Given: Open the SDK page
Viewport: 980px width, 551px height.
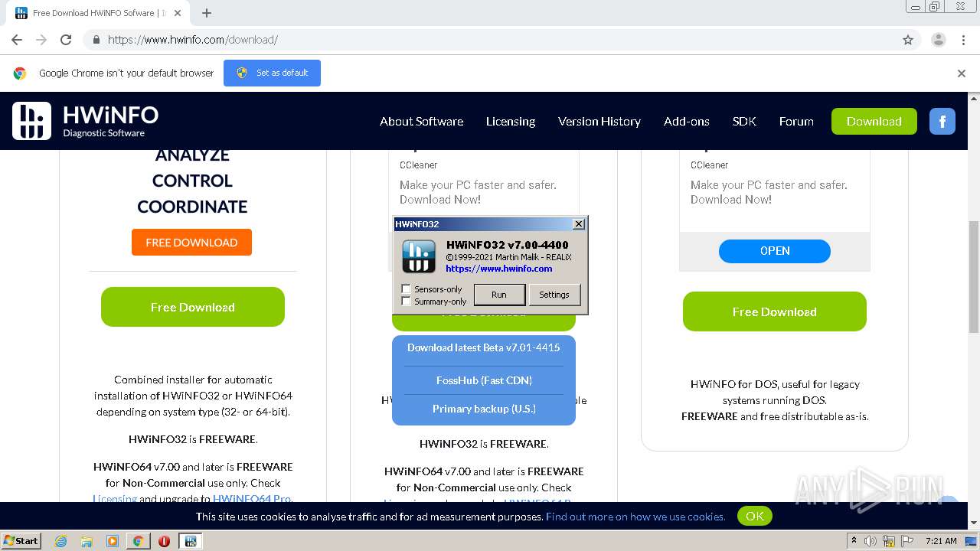Looking at the screenshot, I should [744, 121].
